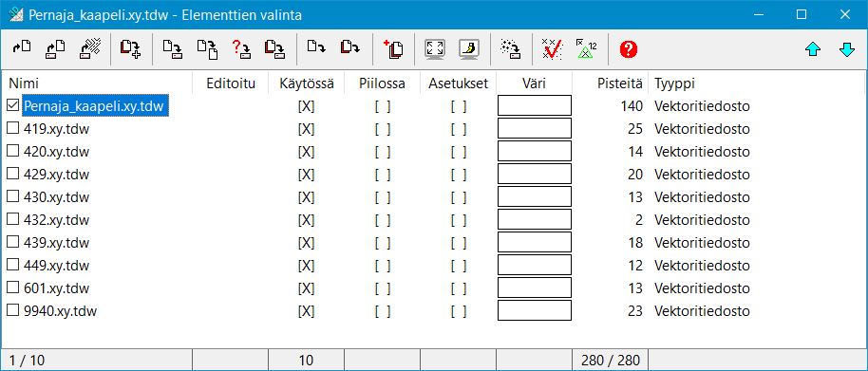The image size is (868, 371).
Task: Click the monitor with yellow drawing icon
Action: [x=469, y=49]
